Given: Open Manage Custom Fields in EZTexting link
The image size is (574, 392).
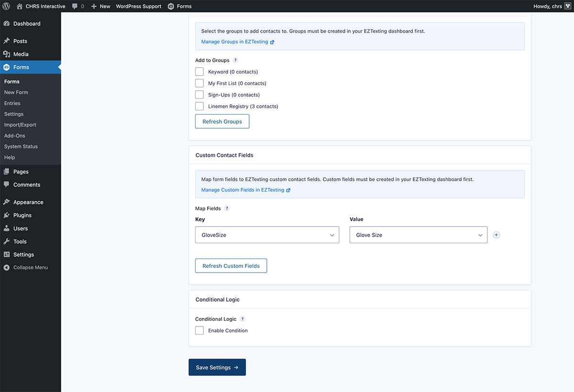Looking at the screenshot, I should (x=242, y=190).
